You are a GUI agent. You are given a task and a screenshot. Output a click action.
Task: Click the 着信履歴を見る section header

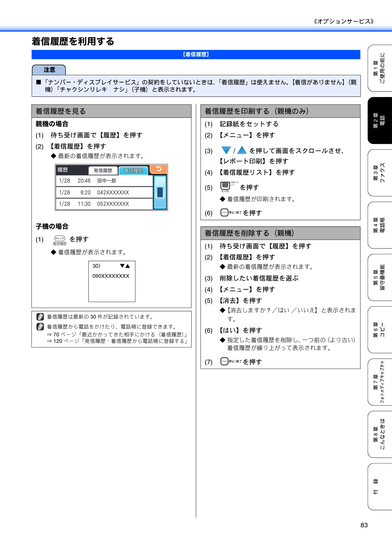pyautogui.click(x=111, y=111)
